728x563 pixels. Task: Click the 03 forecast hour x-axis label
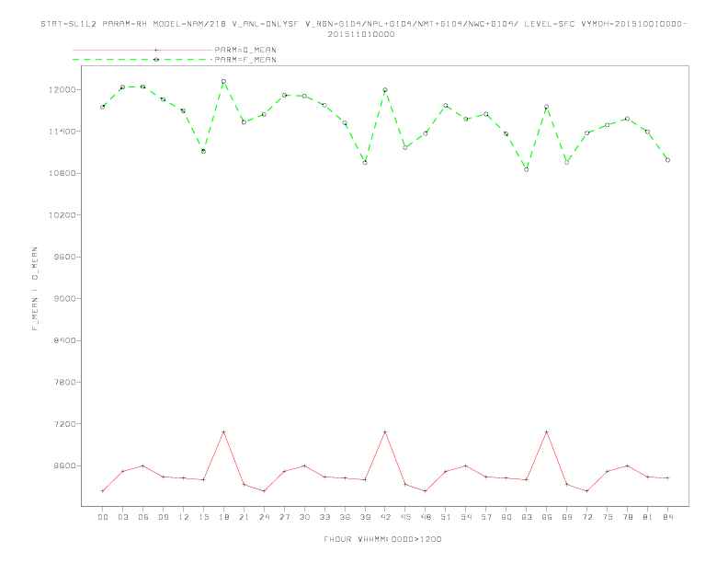coord(122,517)
